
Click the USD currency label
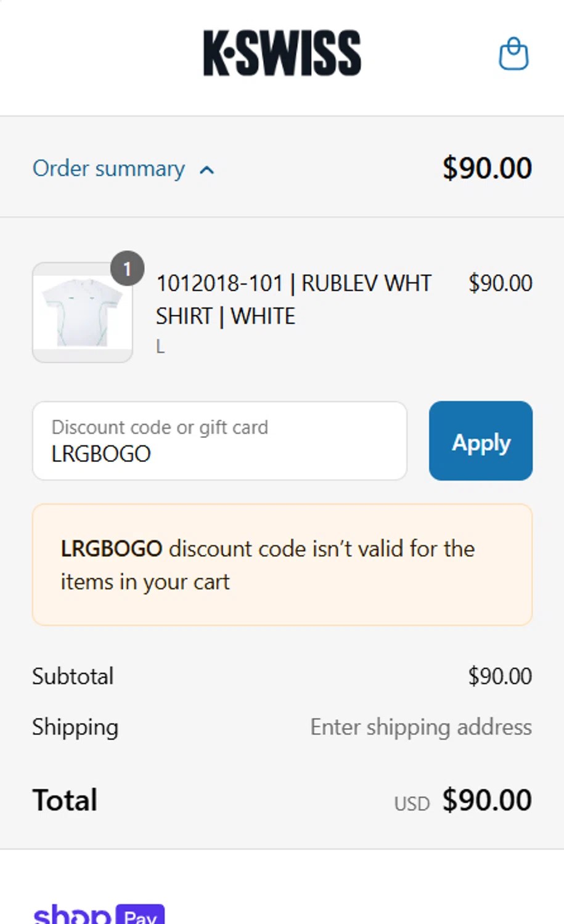[x=412, y=804]
